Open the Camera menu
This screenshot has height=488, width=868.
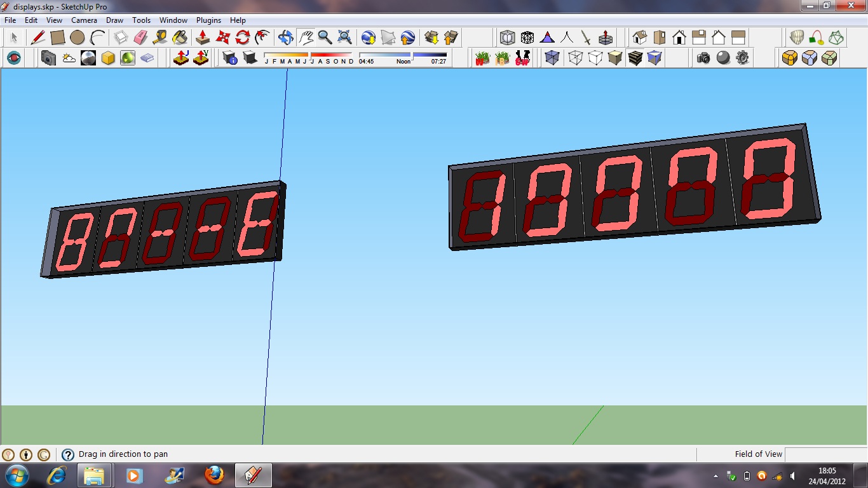(x=85, y=20)
